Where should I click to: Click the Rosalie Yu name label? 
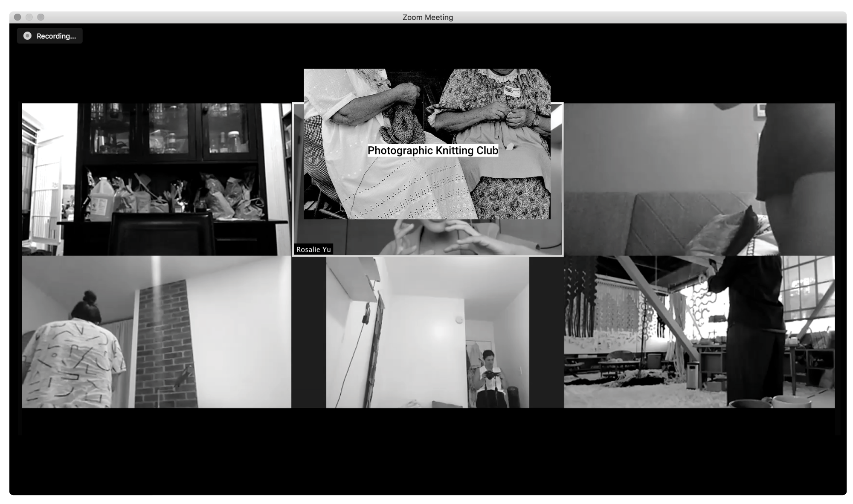313,249
